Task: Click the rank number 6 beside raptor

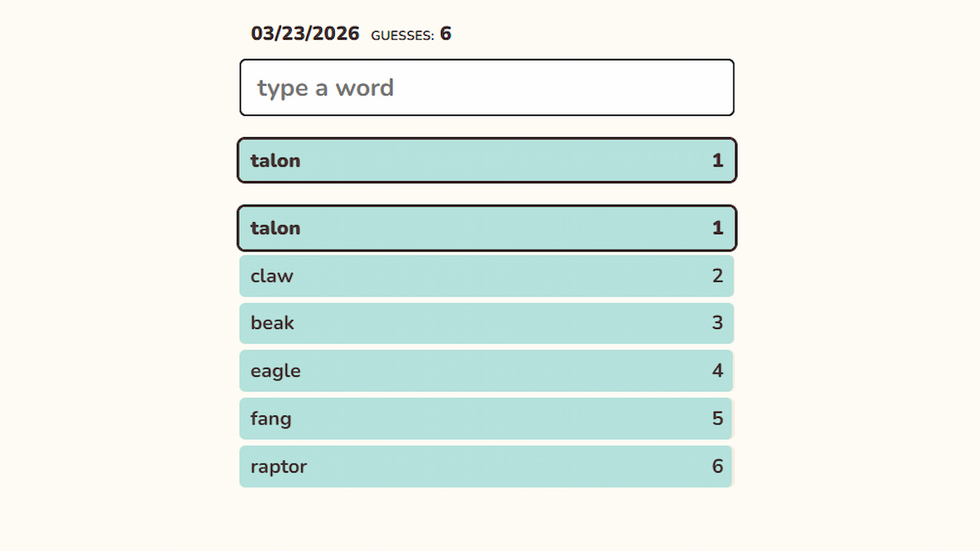Action: point(717,467)
